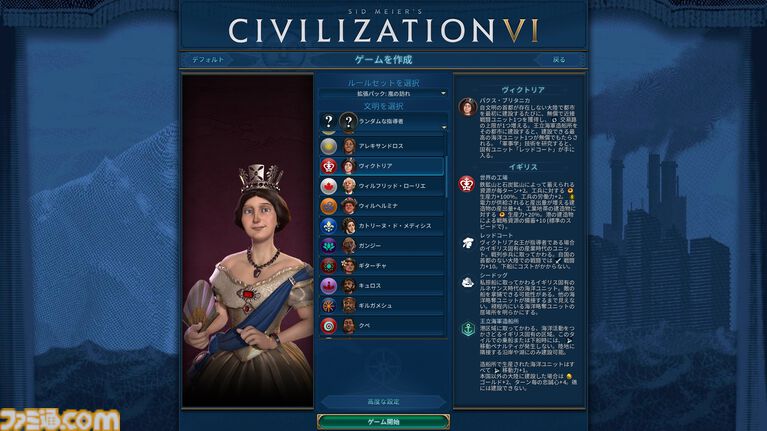The height and width of the screenshot is (431, 767).
Task: Expand the random leader selection dropdown arrow
Action: (444, 127)
